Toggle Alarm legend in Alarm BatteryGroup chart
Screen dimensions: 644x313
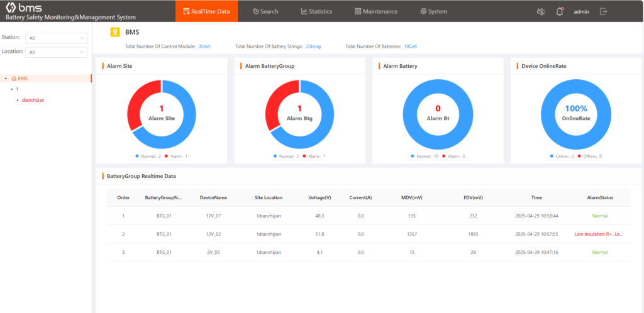click(x=313, y=156)
